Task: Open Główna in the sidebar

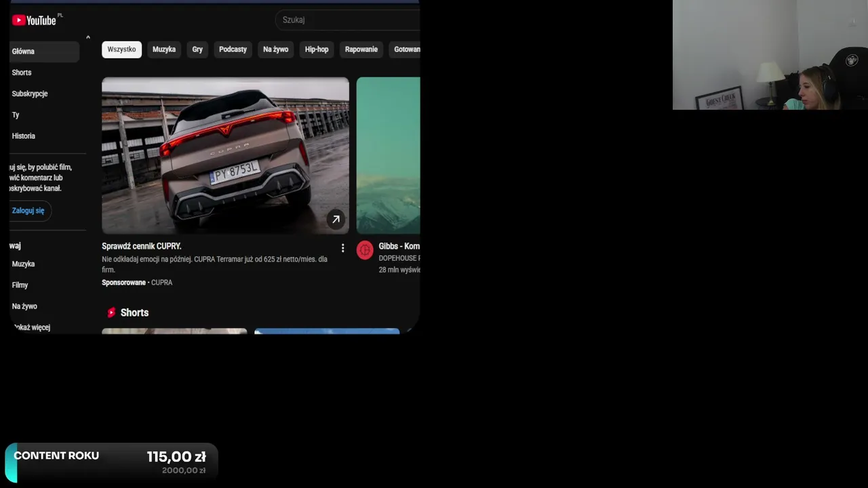Action: pyautogui.click(x=45, y=52)
